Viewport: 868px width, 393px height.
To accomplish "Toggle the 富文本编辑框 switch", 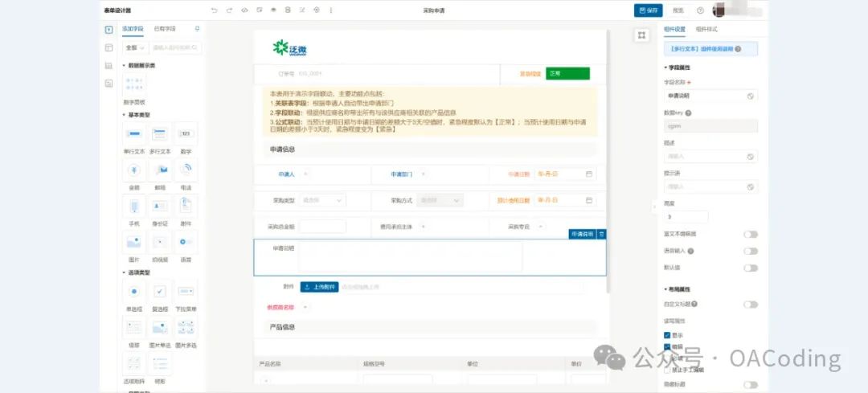I will click(x=750, y=235).
